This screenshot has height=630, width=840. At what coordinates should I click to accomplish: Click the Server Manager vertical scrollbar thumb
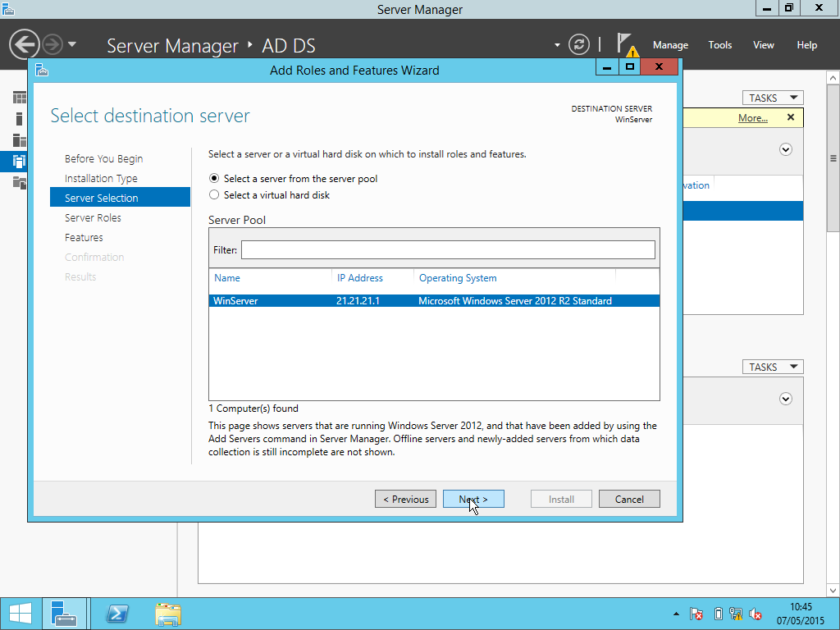833,158
